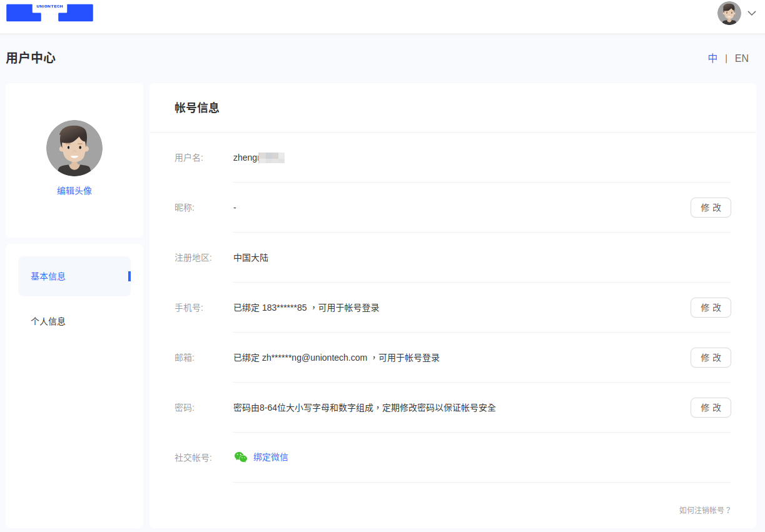Image resolution: width=765 pixels, height=532 pixels.
Task: Click the large profile avatar picture
Action: pos(74,148)
